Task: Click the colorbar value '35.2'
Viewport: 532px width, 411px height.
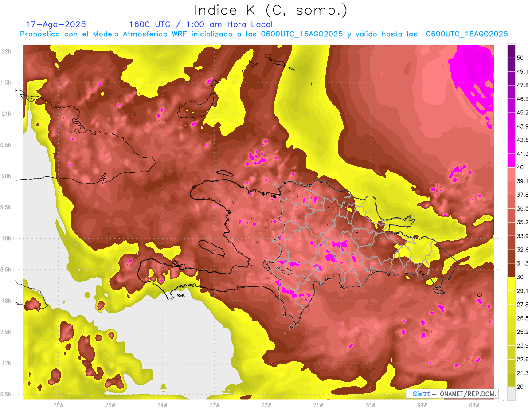Action: point(523,222)
